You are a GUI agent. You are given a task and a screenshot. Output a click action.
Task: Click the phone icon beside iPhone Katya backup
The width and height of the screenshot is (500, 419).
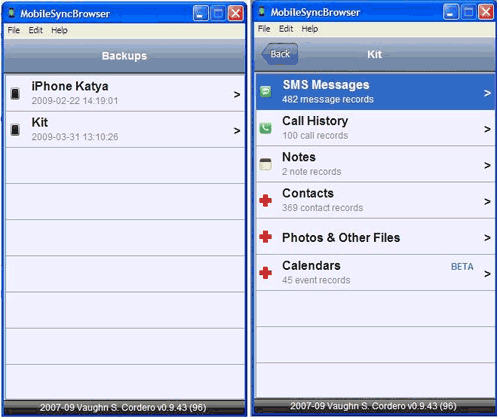(15, 94)
